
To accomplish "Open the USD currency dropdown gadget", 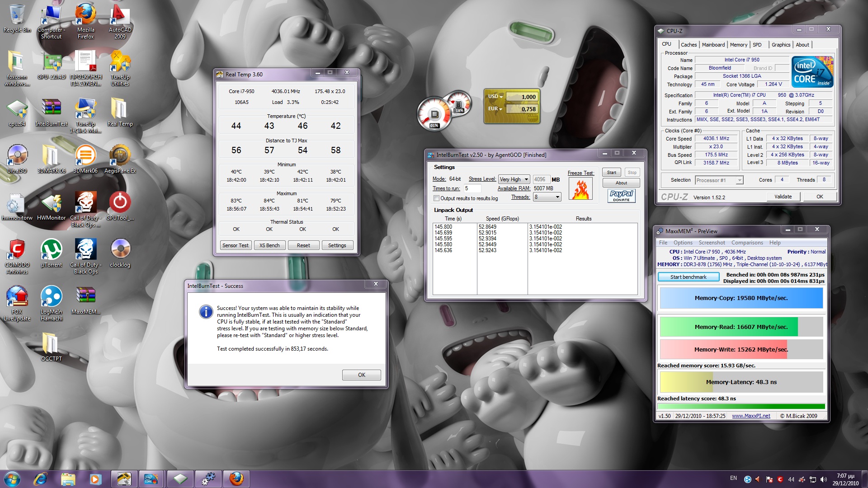I will click(495, 96).
